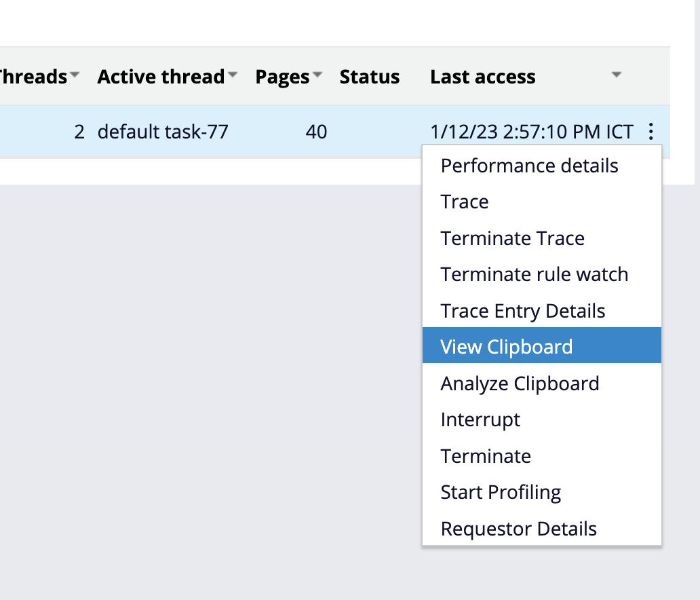Open Requestor Details
Screen dimensions: 700x600
tap(518, 528)
